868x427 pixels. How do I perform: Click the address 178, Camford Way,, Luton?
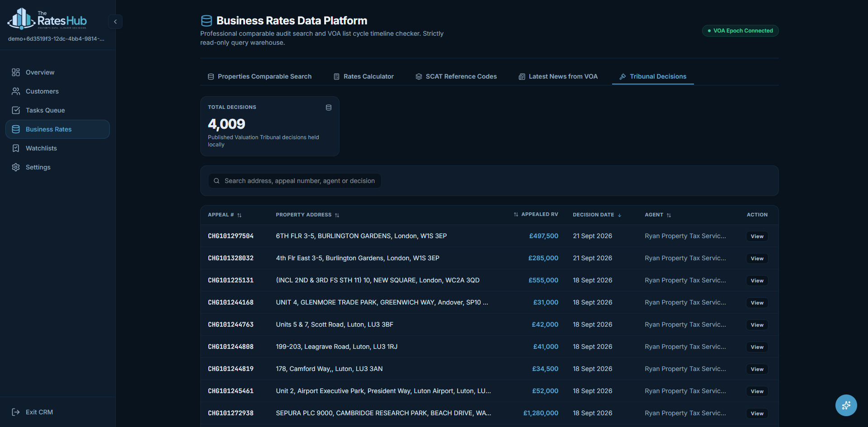(329, 369)
